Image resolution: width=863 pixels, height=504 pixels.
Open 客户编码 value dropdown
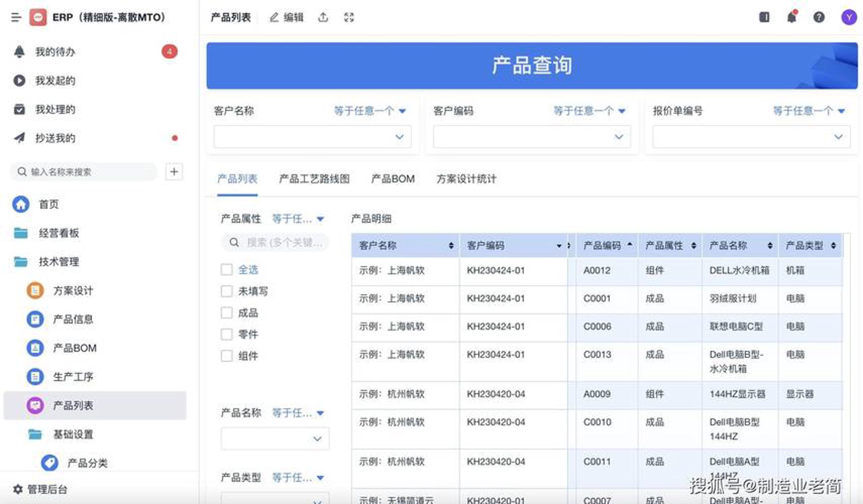click(x=532, y=137)
